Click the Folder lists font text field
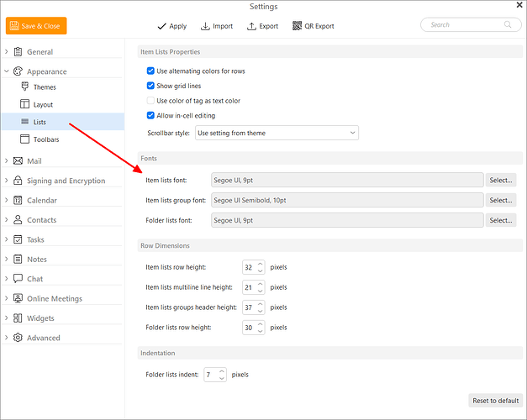This screenshot has height=420, width=527. 347,220
